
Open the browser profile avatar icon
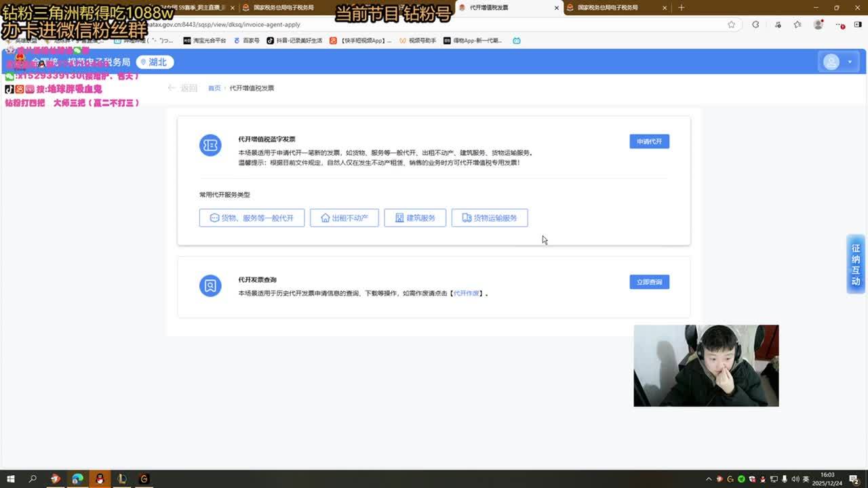[x=818, y=24]
